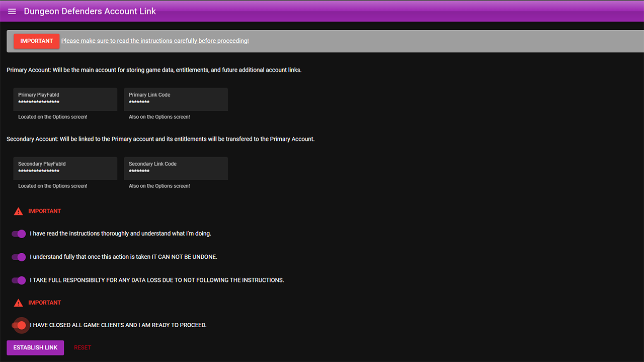Click the warning triangle above the game clients toggle
Screen dimensions: 644x362
click(x=18, y=303)
